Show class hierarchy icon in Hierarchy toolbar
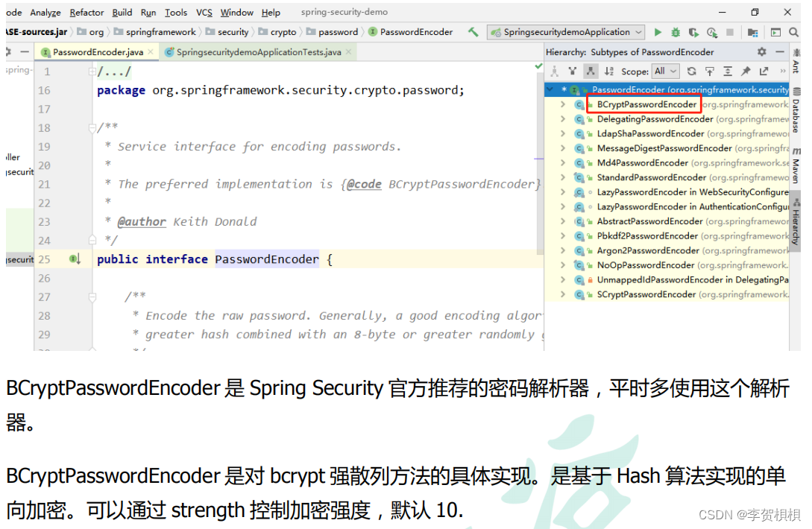The width and height of the screenshot is (812, 529). point(554,72)
